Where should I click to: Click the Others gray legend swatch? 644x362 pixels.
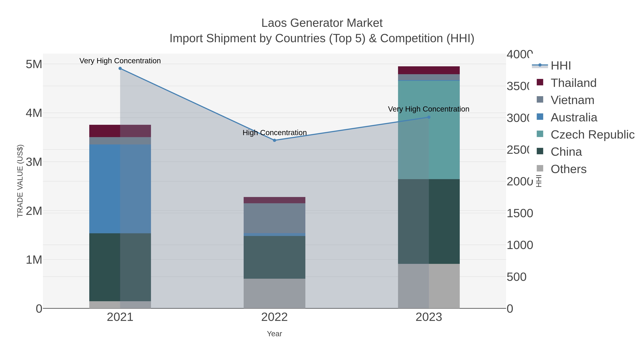(x=540, y=168)
